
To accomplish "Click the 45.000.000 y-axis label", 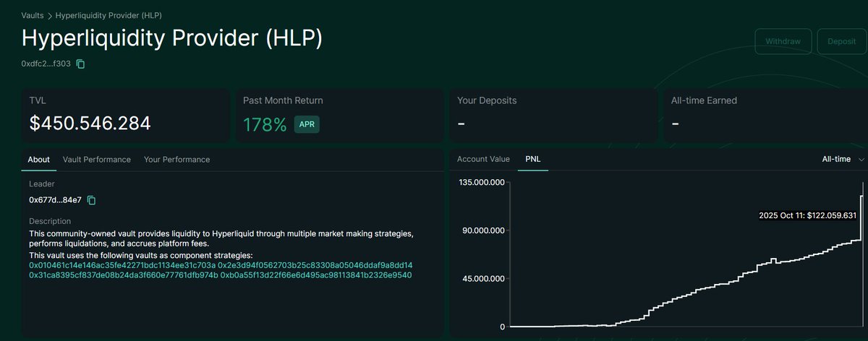I will click(x=484, y=279).
